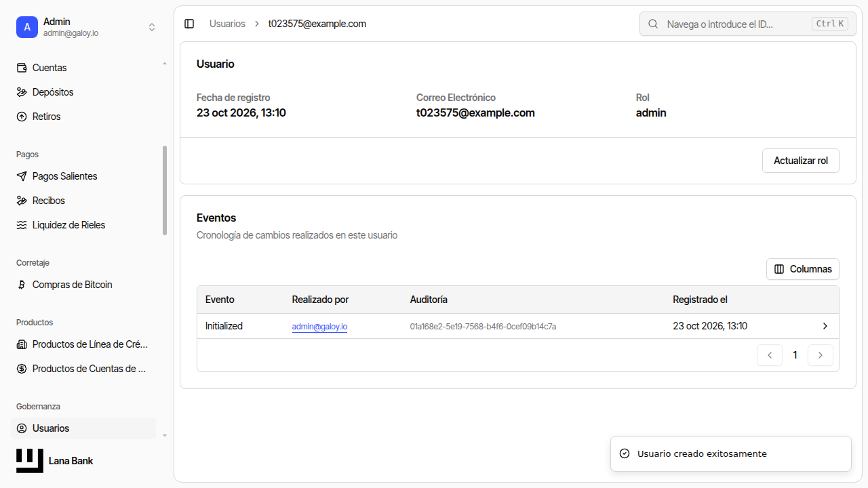This screenshot has width=868, height=488.
Task: Open the admin@galoy.io link in events table
Action: 319,327
